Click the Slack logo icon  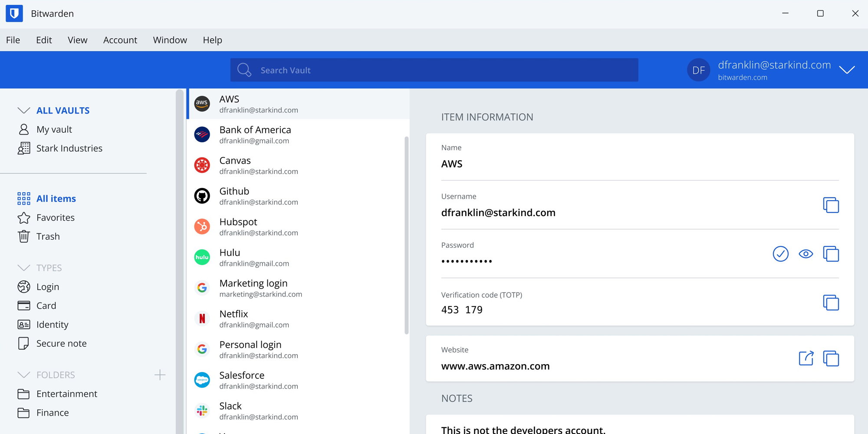pos(202,411)
